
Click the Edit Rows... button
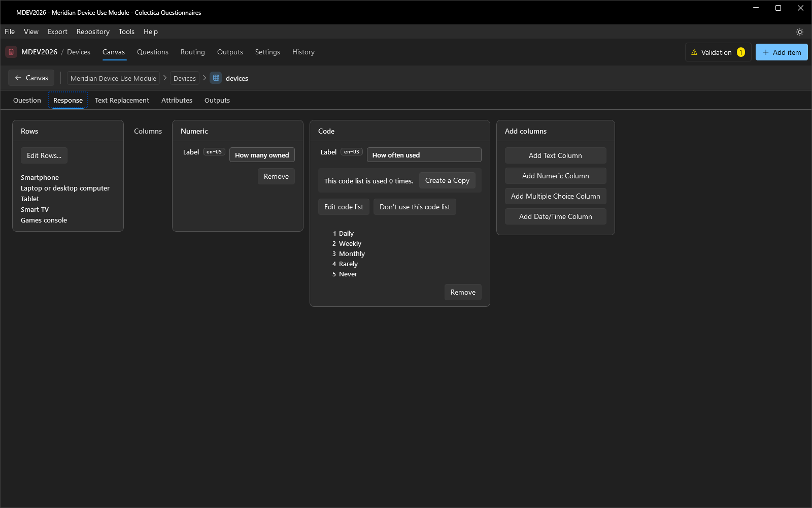click(44, 155)
